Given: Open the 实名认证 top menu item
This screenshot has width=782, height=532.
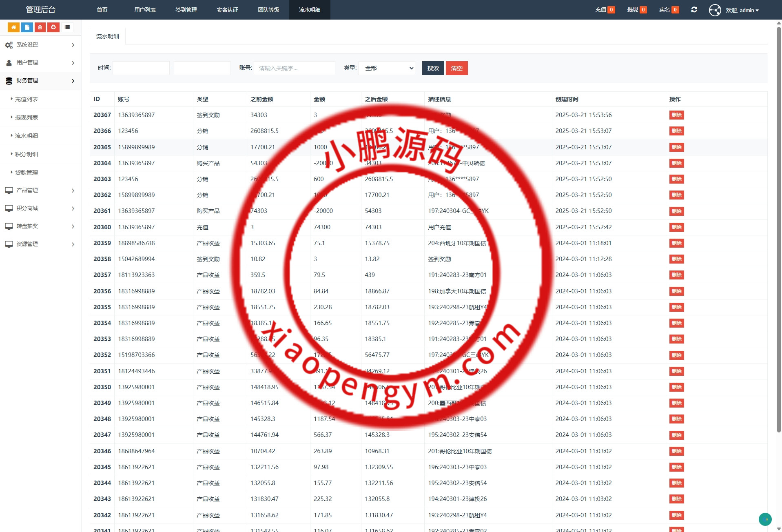Looking at the screenshot, I should click(227, 10).
